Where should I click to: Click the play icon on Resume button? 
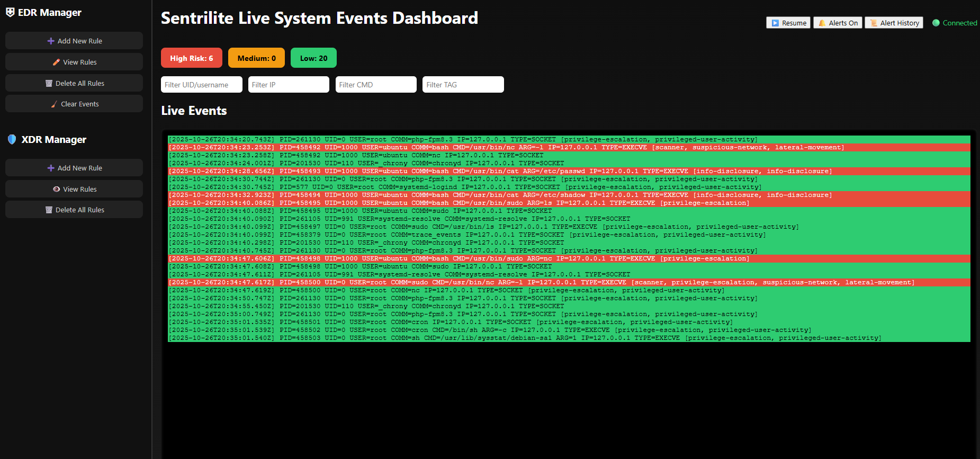[775, 23]
